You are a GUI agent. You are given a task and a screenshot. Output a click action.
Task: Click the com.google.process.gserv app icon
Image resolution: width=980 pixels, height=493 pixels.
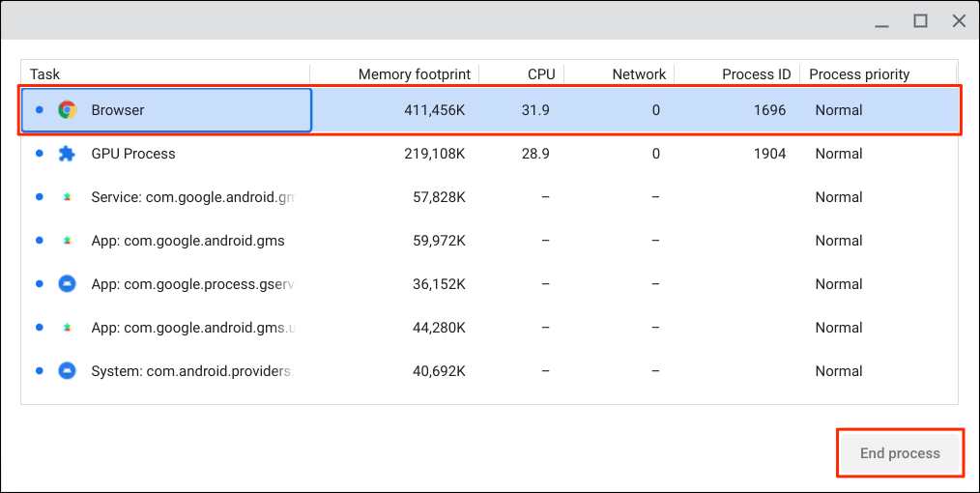(67, 284)
